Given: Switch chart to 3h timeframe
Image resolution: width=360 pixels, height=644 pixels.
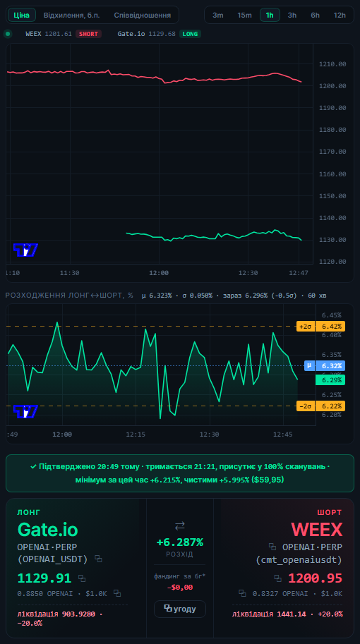Looking at the screenshot, I should coord(292,16).
